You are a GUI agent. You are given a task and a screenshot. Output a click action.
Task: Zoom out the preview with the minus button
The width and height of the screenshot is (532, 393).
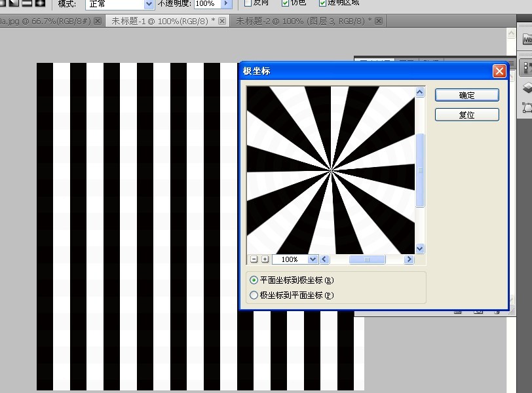coord(254,259)
